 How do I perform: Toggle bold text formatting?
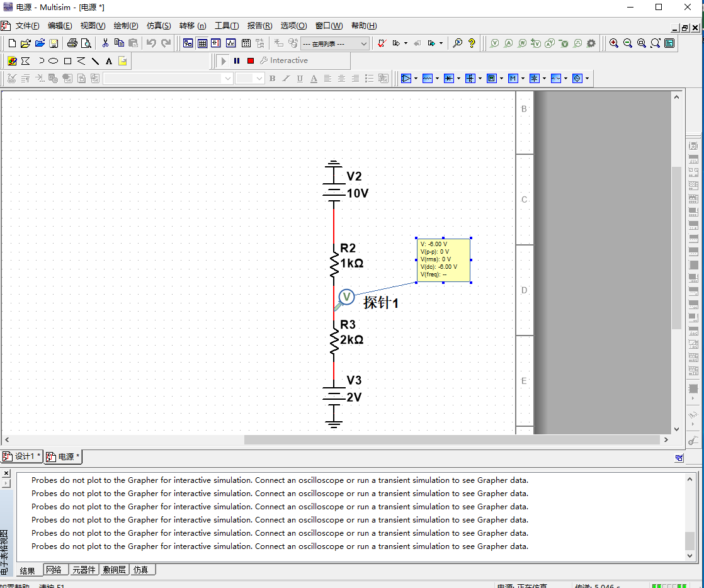(x=272, y=79)
